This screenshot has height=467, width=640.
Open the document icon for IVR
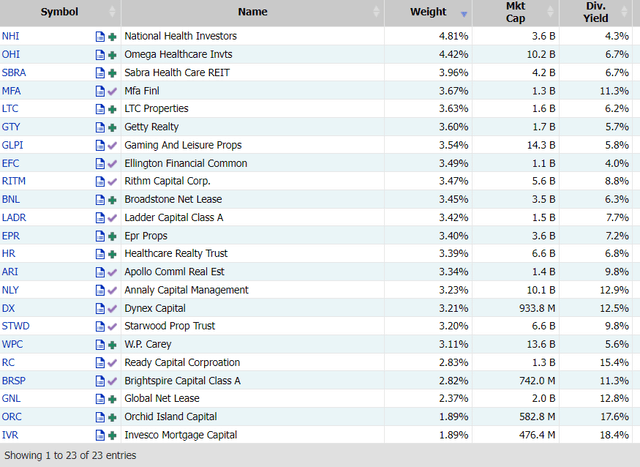100,435
